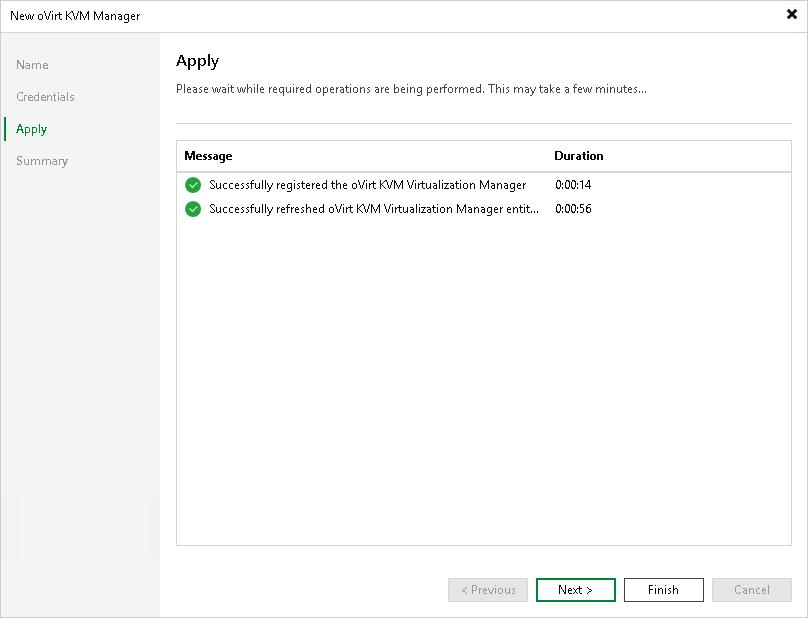Click the 0:00:56 duration value
Image resolution: width=808 pixels, height=618 pixels.
click(573, 209)
